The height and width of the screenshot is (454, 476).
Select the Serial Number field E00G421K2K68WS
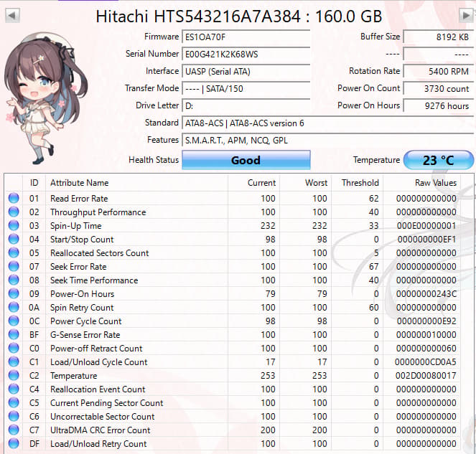tap(246, 55)
